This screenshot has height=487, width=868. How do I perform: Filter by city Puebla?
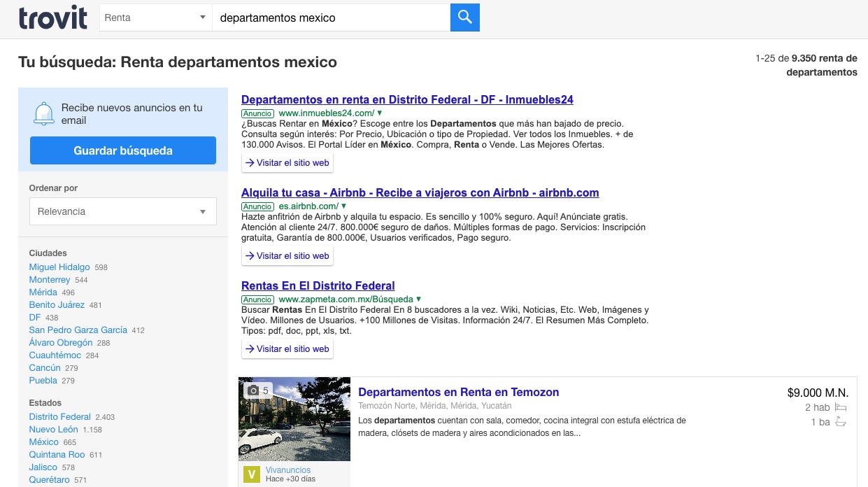point(43,381)
